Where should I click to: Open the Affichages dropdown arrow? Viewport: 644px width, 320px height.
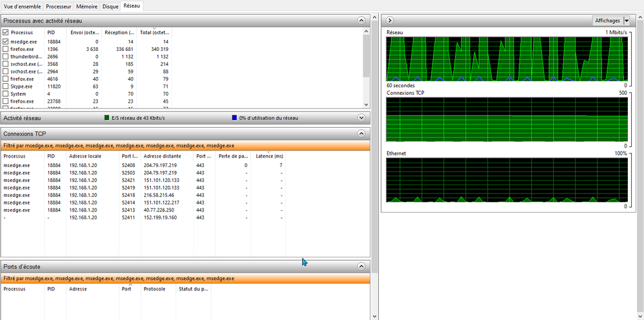pos(627,21)
